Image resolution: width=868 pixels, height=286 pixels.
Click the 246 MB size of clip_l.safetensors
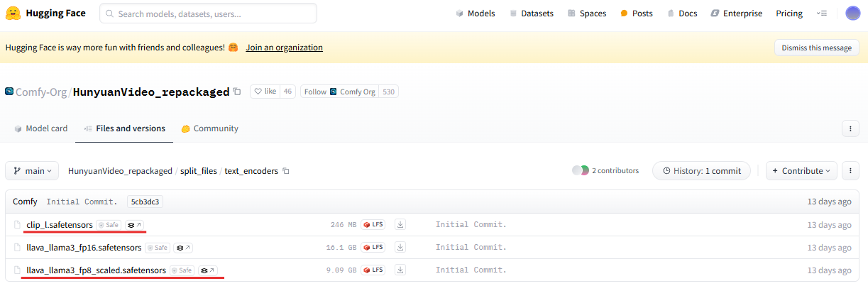click(344, 225)
